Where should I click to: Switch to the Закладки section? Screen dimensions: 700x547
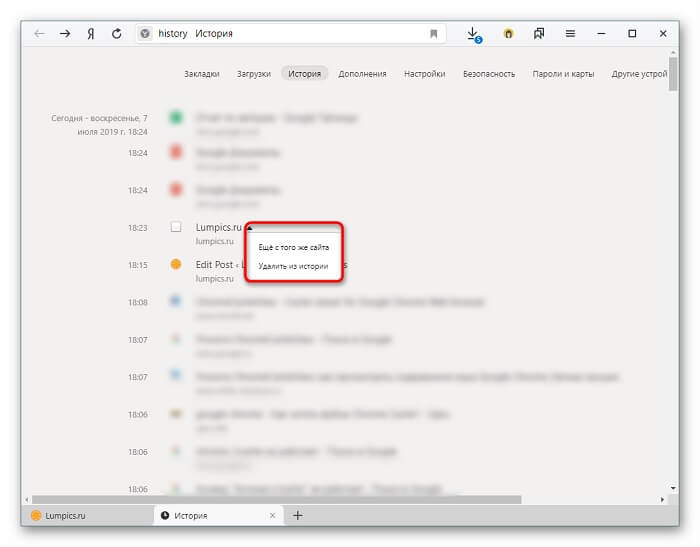[201, 74]
